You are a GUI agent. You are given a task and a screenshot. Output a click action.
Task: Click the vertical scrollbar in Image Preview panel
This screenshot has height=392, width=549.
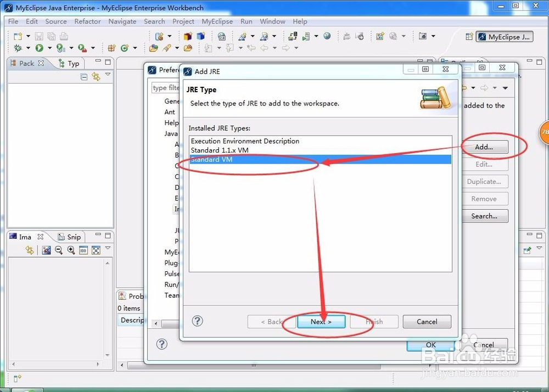point(108,309)
